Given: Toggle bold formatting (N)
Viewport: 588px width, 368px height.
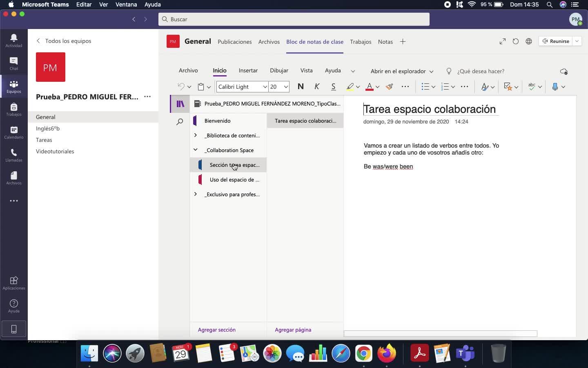Looking at the screenshot, I should coord(301,87).
